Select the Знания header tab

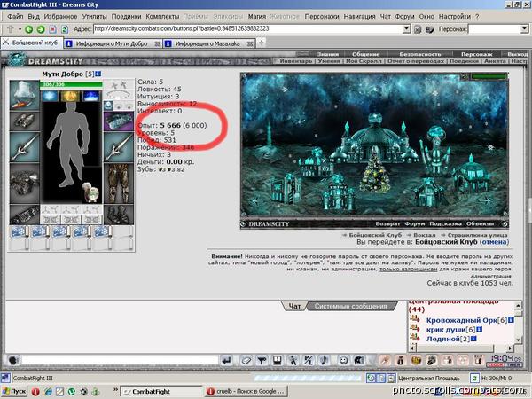pyautogui.click(x=328, y=54)
